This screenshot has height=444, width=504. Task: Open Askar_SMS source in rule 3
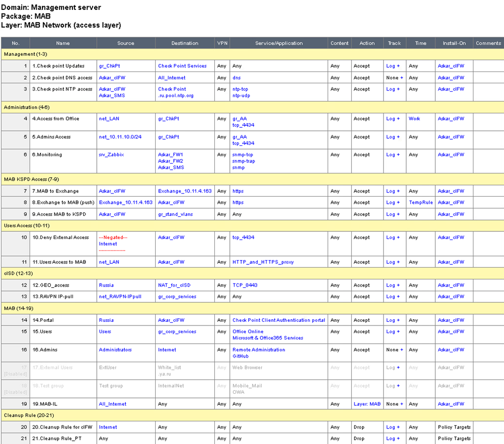pos(112,96)
